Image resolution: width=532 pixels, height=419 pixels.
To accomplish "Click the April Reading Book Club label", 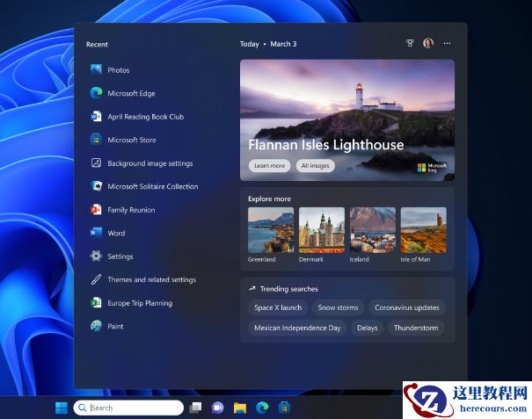I will pos(146,117).
